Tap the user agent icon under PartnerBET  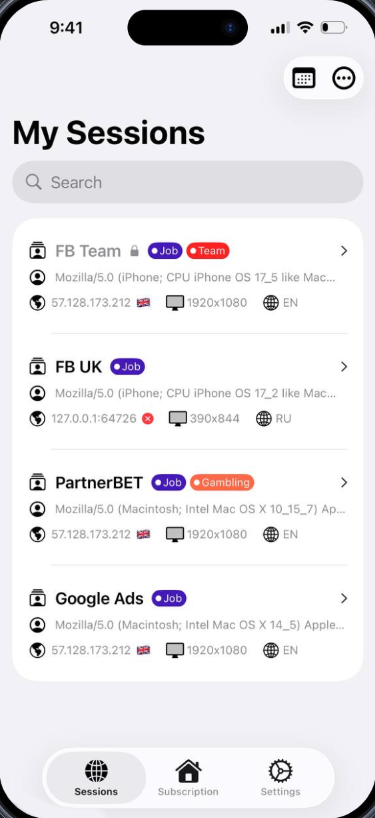38,509
